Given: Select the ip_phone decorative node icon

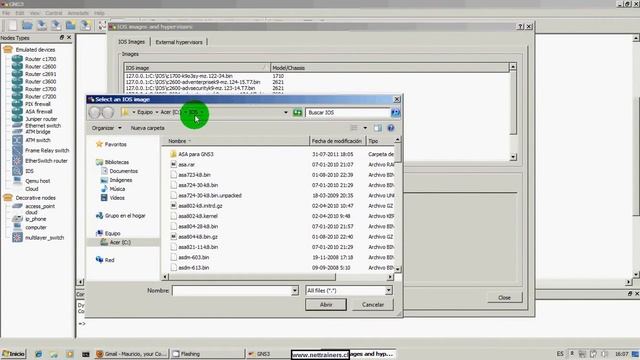Looking at the screenshot, I should [x=17, y=219].
